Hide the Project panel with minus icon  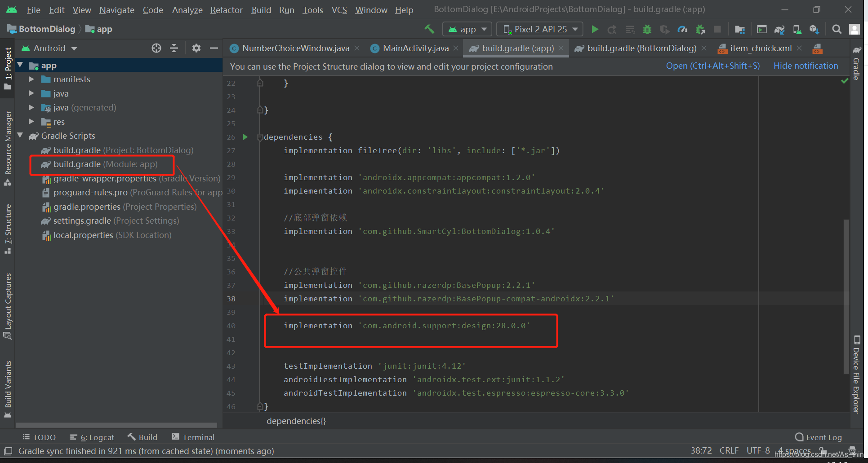pyautogui.click(x=214, y=48)
